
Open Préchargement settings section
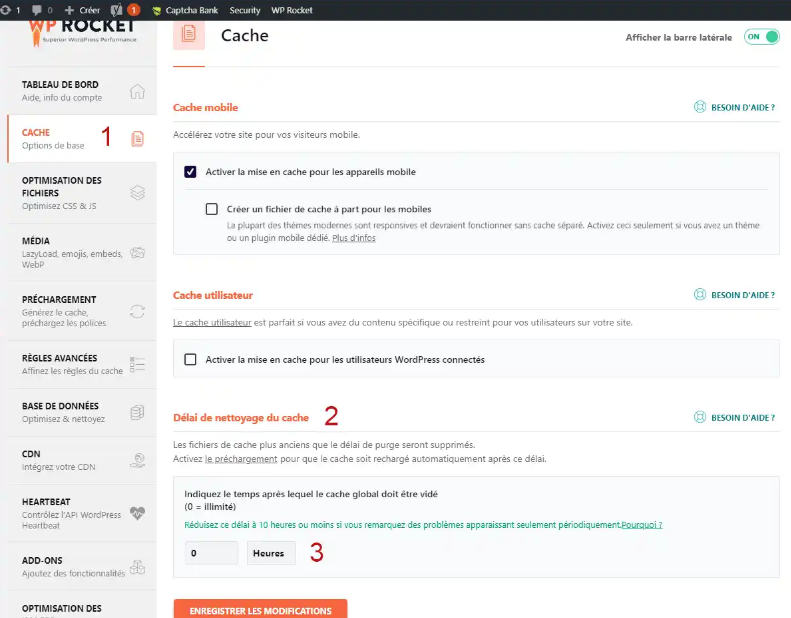pyautogui.click(x=82, y=311)
